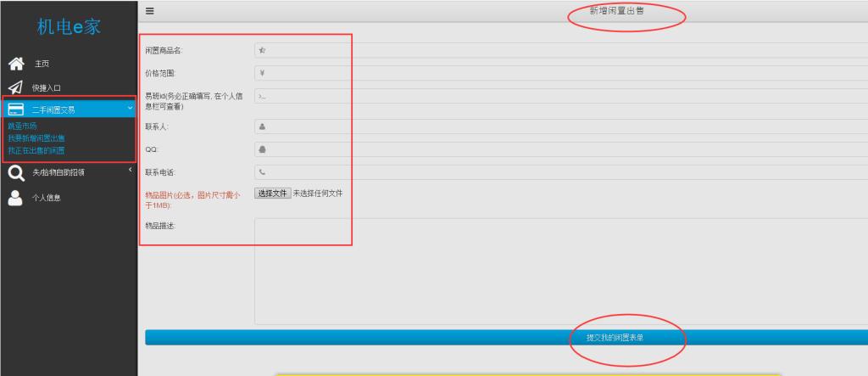
Task: Click the phone icon in 联系电话 field
Action: 262,172
